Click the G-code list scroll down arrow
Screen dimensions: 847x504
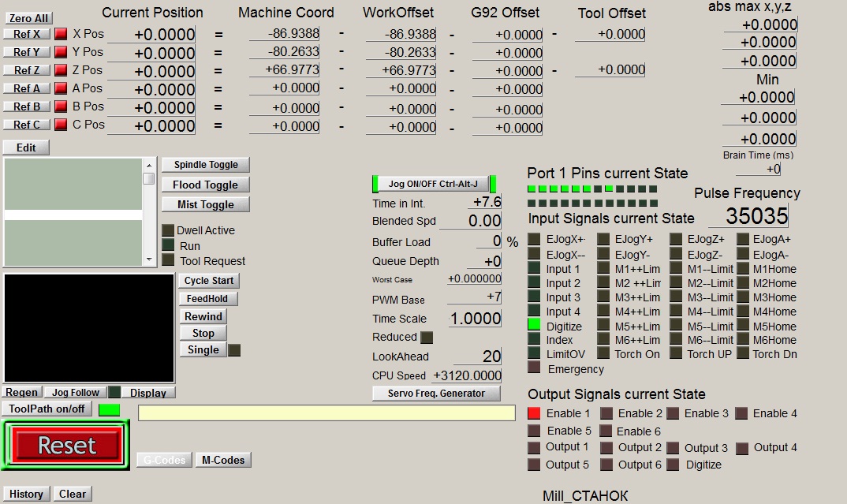tap(149, 259)
